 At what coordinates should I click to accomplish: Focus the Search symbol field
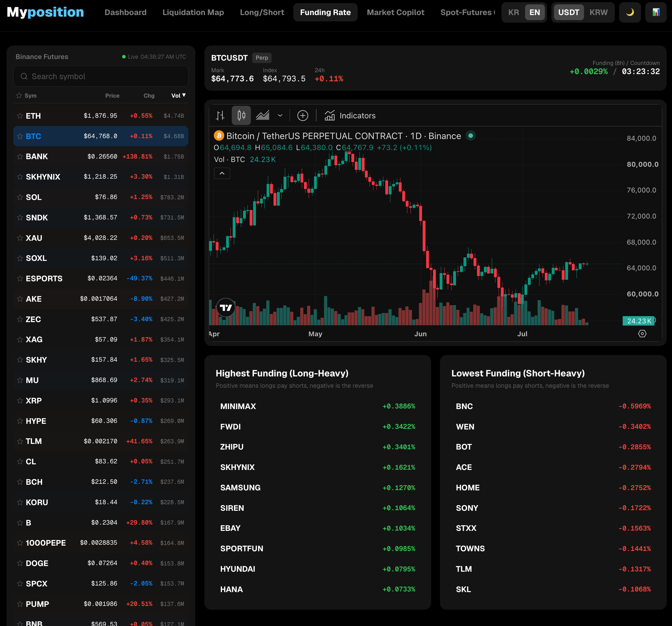101,76
